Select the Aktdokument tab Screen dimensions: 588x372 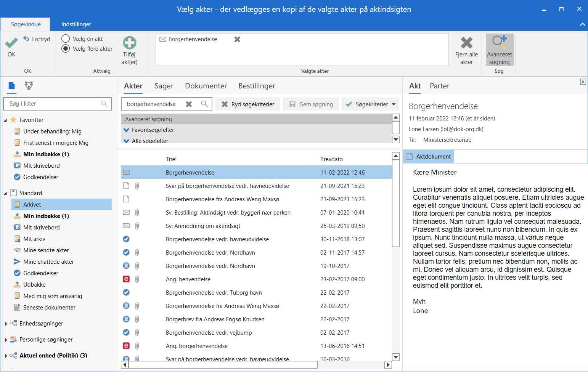point(429,156)
